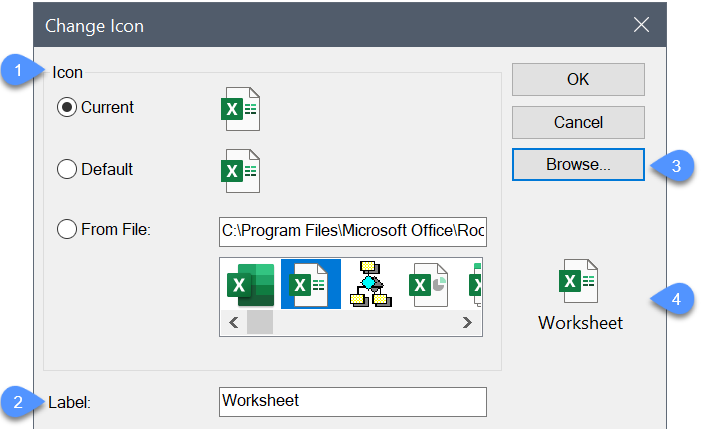
Task: Click the partially visible icon at list's right edge
Action: (477, 284)
